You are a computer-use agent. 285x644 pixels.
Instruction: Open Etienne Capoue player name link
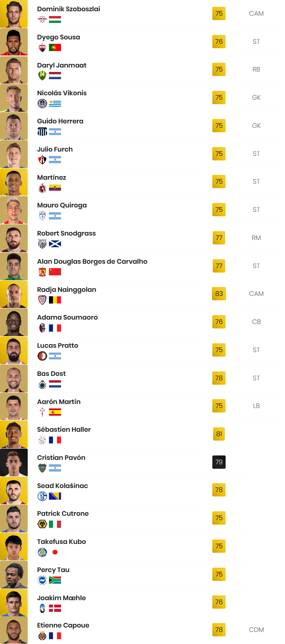point(63,625)
